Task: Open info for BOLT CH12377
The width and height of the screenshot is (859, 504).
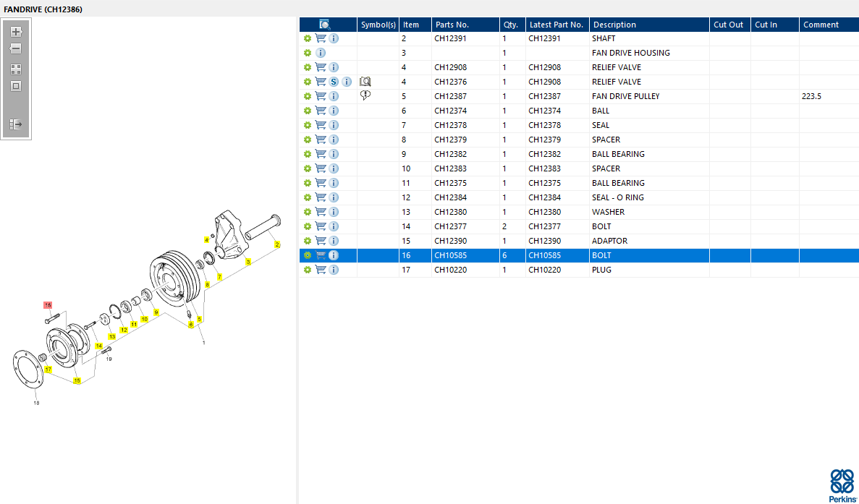Action: pyautogui.click(x=334, y=226)
